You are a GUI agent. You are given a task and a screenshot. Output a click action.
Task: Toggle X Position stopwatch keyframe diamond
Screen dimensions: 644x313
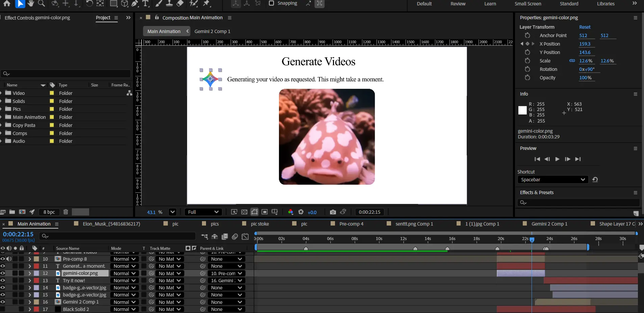click(527, 44)
